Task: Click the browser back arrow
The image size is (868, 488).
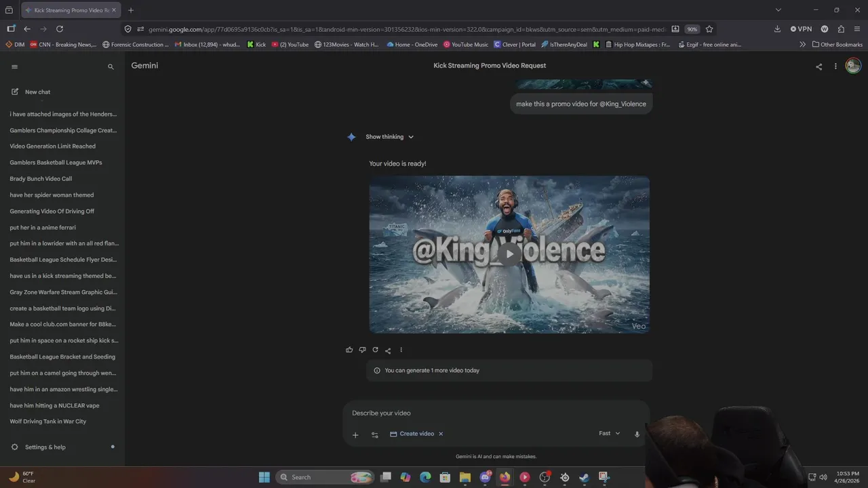Action: (27, 29)
